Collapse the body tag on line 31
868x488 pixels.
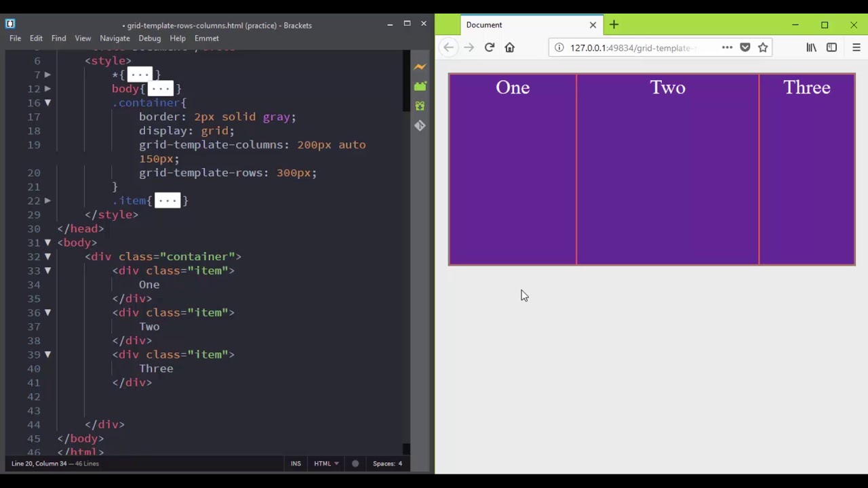click(47, 243)
